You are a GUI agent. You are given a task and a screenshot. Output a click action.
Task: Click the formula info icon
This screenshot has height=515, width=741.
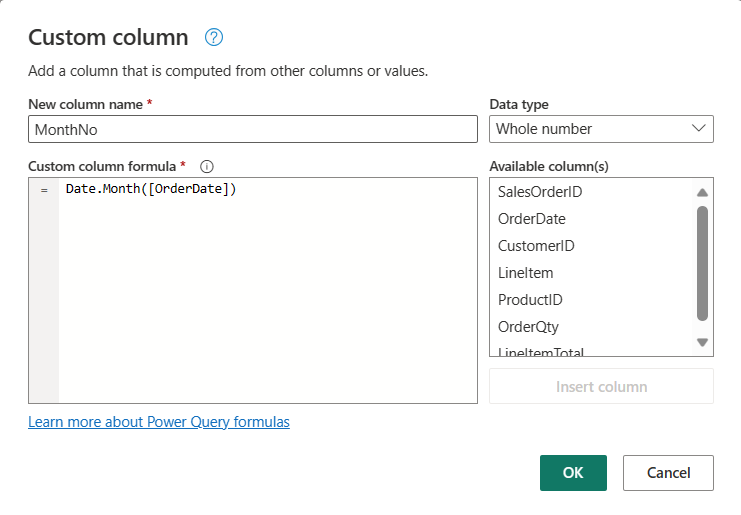coord(207,166)
